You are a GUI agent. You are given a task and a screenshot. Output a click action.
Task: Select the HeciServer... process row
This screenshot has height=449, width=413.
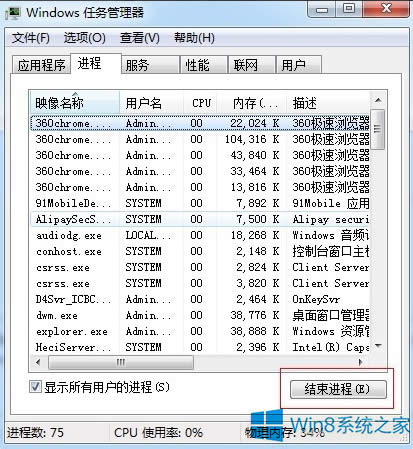point(200,347)
